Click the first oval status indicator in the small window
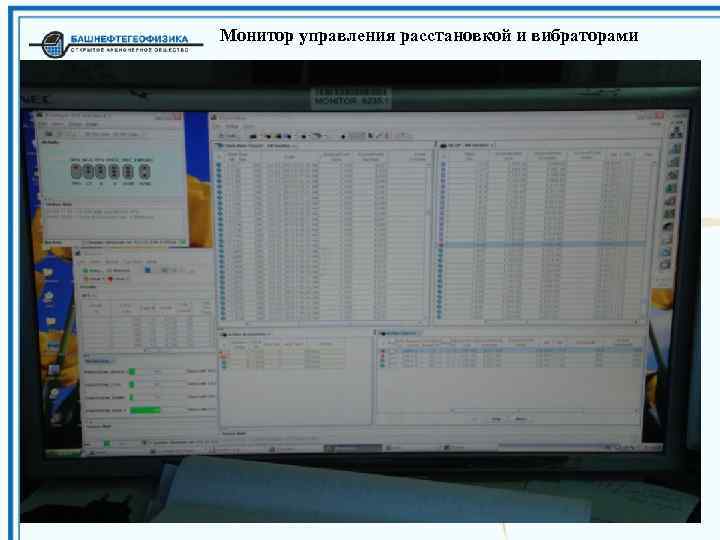720x540 pixels. [76, 172]
